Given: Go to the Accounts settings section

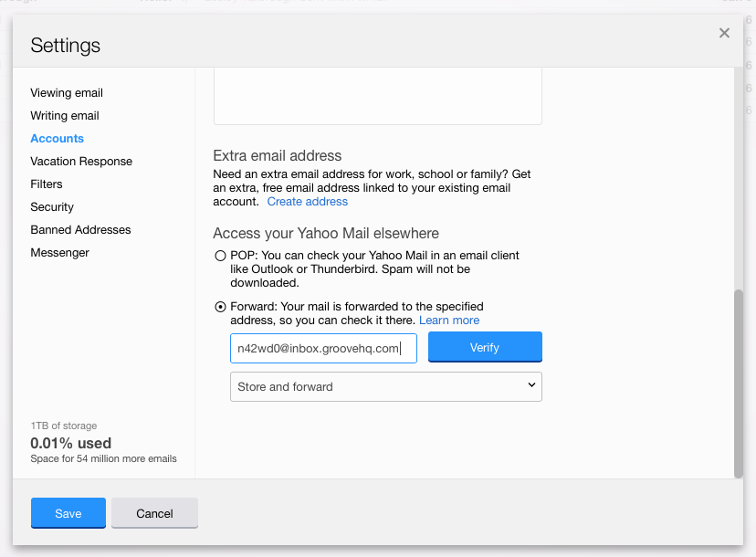Looking at the screenshot, I should coord(58,139).
